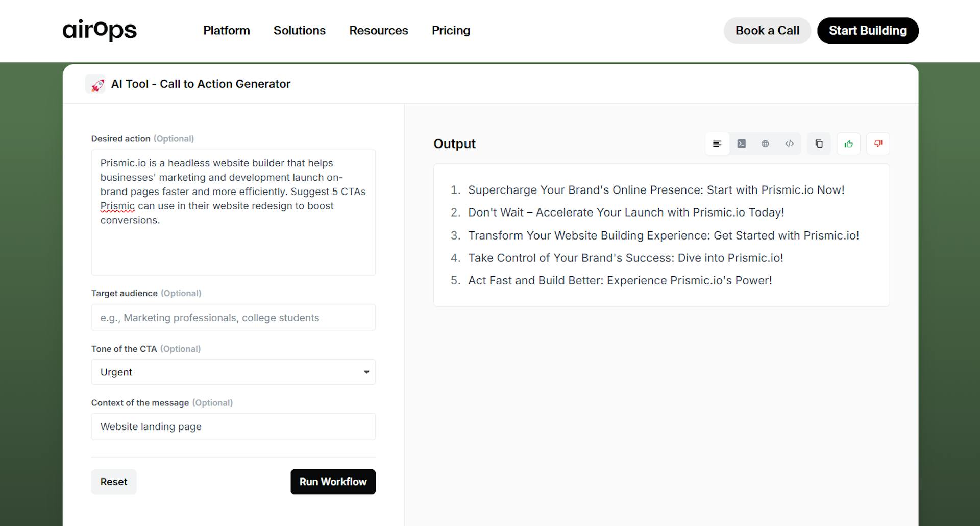Click the rocket icon next to the tool title
This screenshot has height=526, width=980.
click(x=96, y=84)
